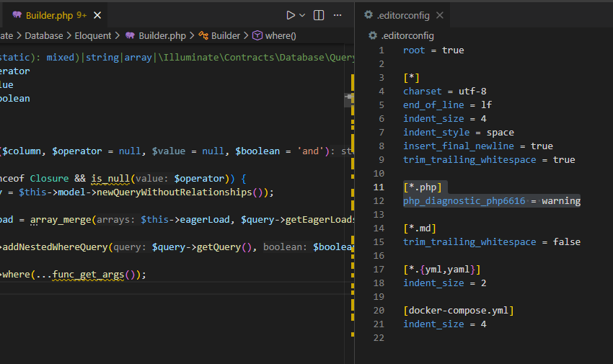613x364 pixels.
Task: Click the Split Editor Right icon
Action: click(319, 15)
